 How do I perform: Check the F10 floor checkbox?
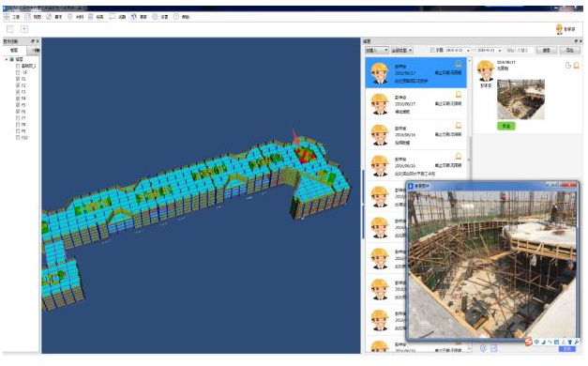18,138
